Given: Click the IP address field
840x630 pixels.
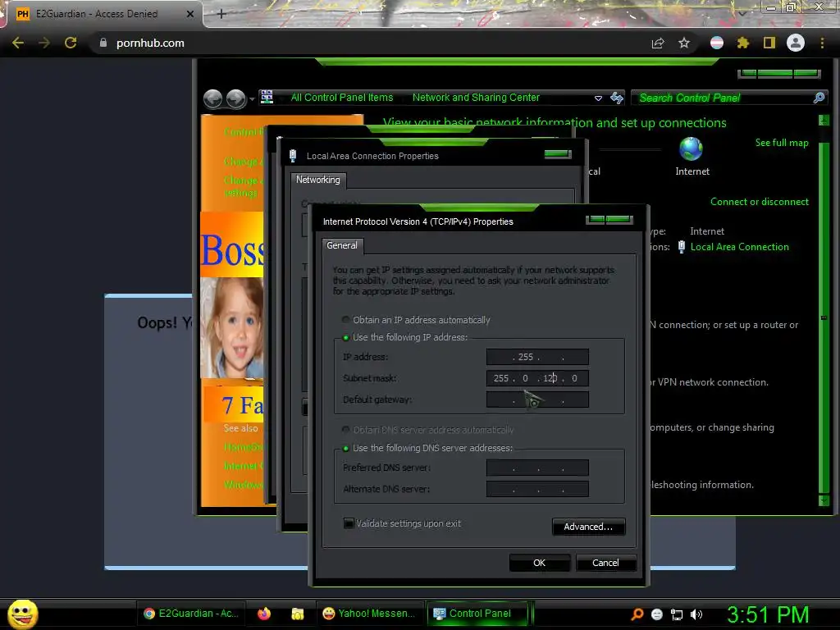Looking at the screenshot, I should coord(537,357).
